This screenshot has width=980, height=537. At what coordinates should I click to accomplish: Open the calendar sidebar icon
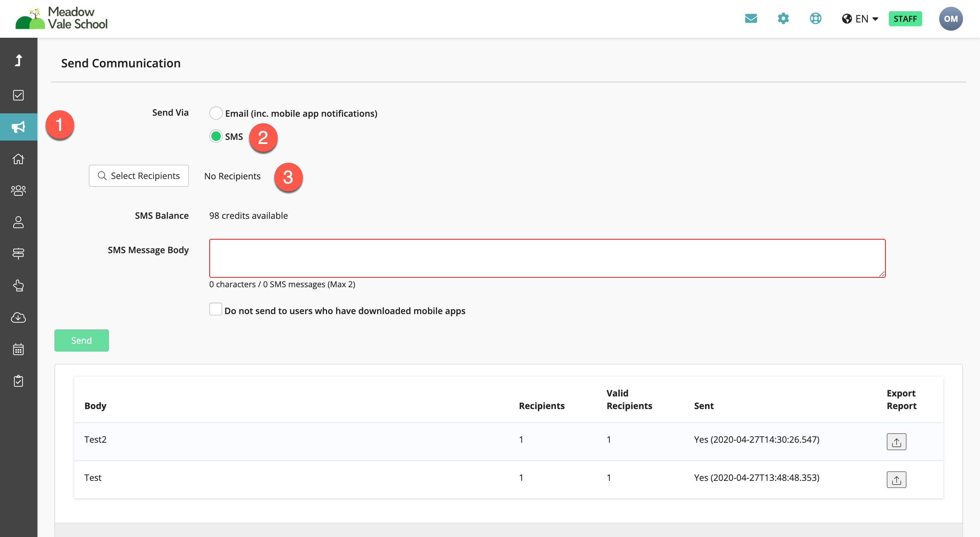[18, 349]
